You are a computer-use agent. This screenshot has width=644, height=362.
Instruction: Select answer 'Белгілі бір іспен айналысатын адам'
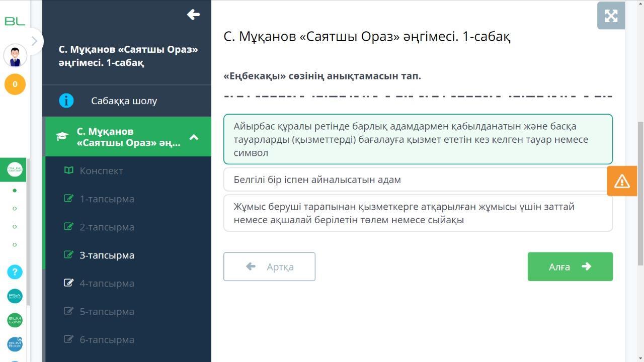coord(418,179)
